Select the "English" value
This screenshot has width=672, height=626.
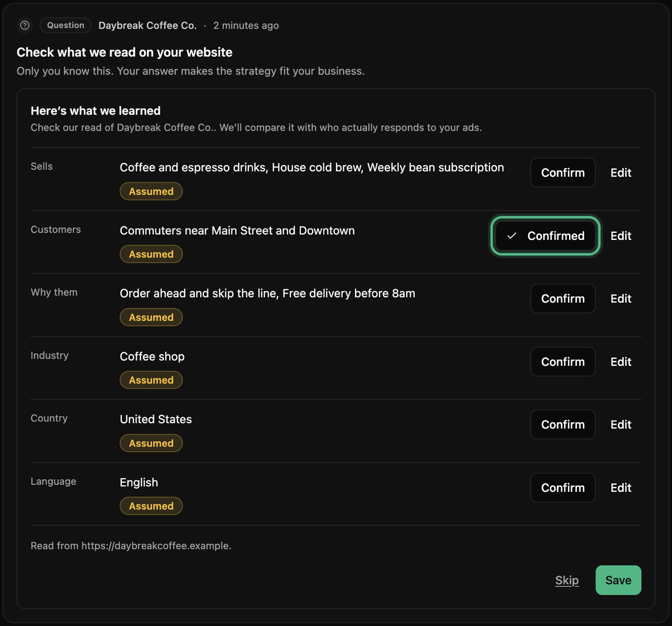(139, 483)
